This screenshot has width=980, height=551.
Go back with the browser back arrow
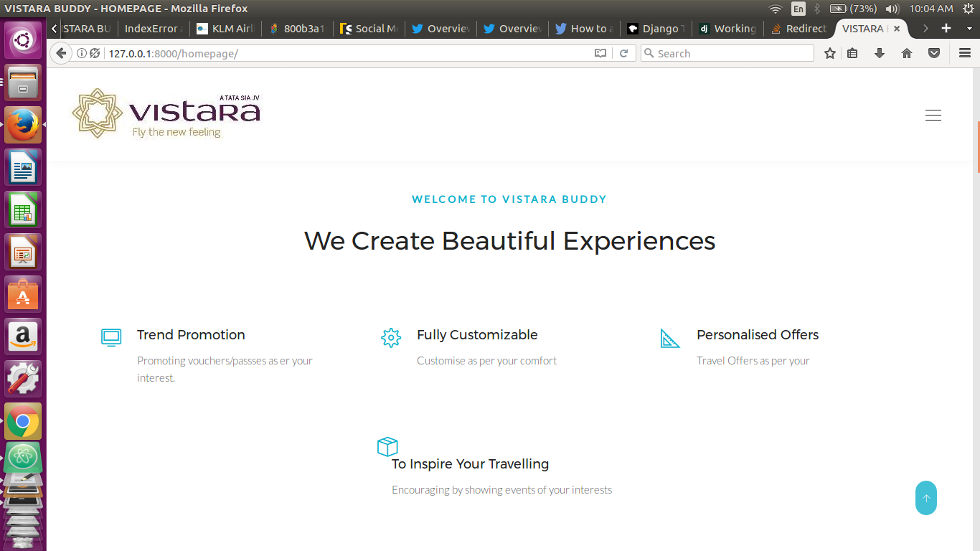[61, 53]
